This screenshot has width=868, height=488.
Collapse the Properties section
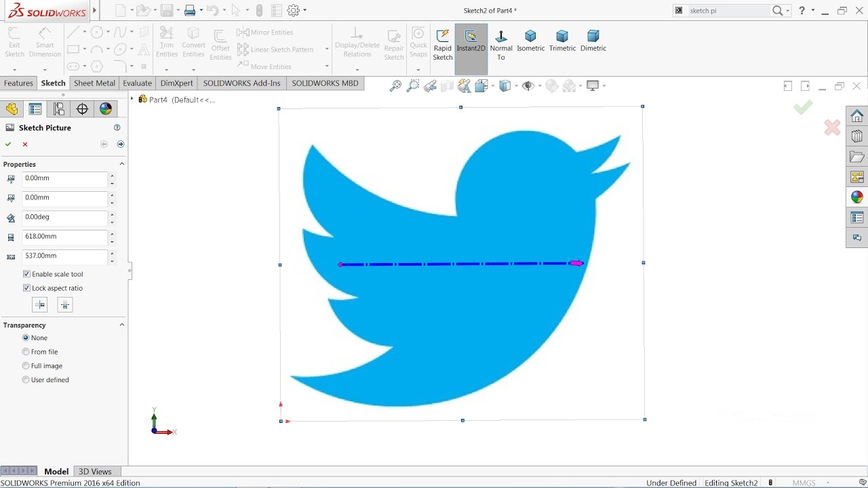[x=122, y=164]
